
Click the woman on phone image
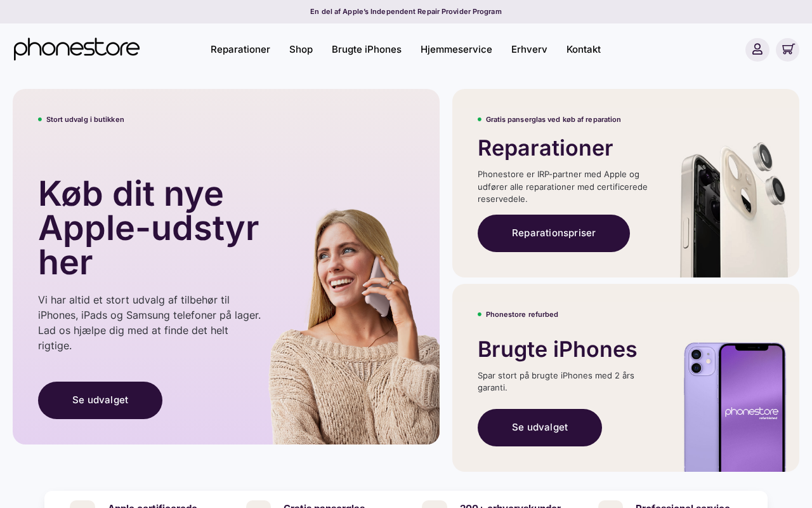tap(354, 326)
